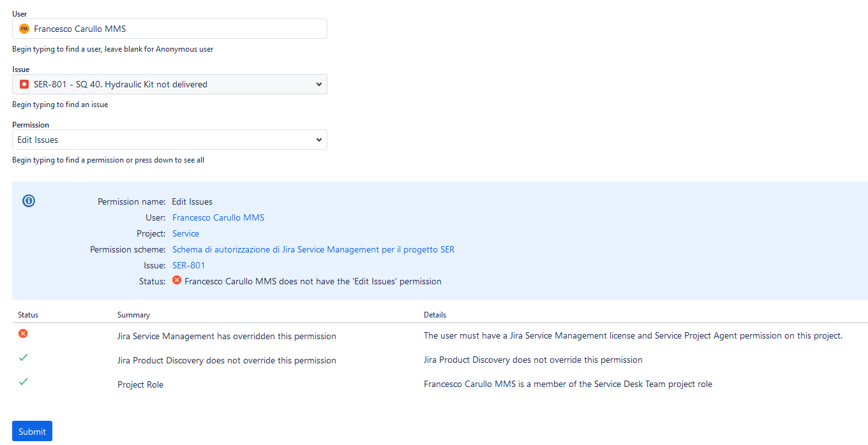Screen dimensions: 868x445
Task: Click the red error icon for the overridden permission row
Action: [x=23, y=333]
